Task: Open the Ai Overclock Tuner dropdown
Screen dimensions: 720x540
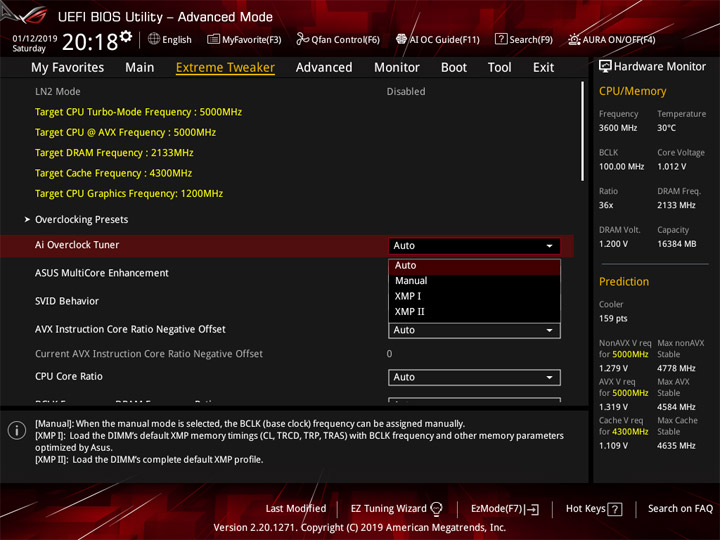Action: pyautogui.click(x=474, y=246)
